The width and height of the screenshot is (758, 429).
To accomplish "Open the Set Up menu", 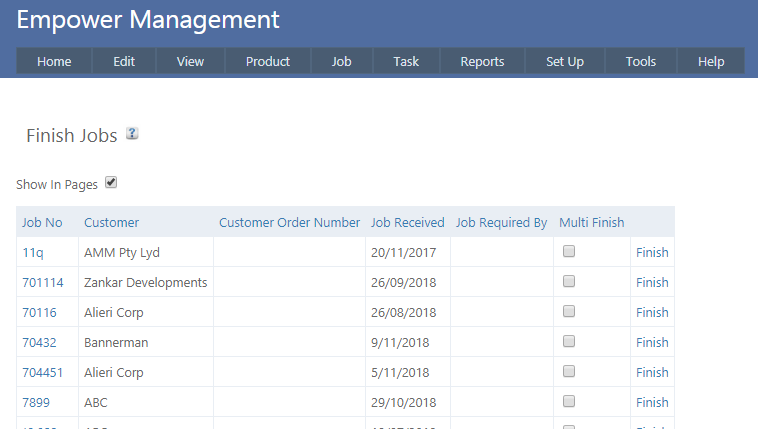I will pos(565,61).
